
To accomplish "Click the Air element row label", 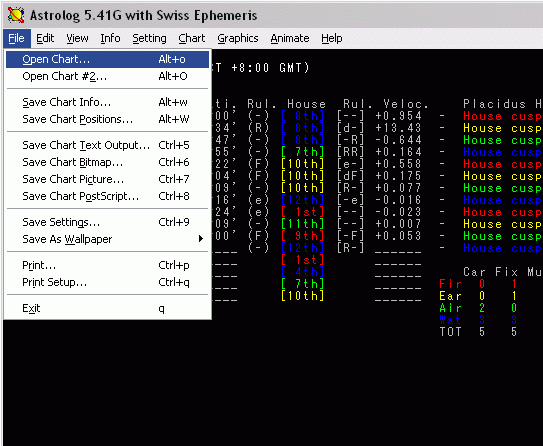I will pyautogui.click(x=450, y=308).
